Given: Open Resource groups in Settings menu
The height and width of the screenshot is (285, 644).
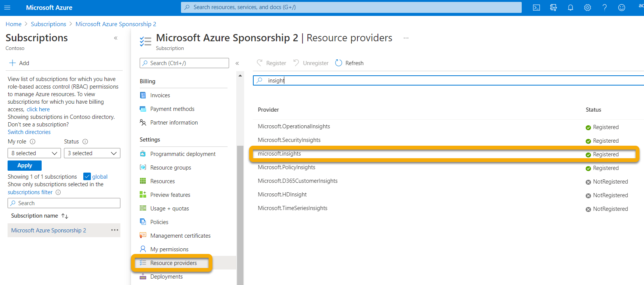Looking at the screenshot, I should [170, 168].
